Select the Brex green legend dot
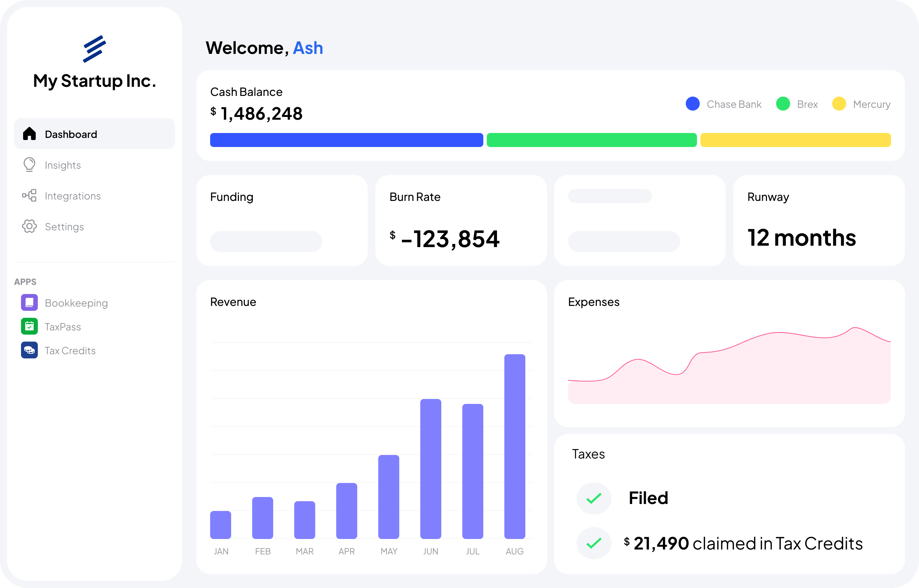This screenshot has height=588, width=919. click(x=783, y=104)
